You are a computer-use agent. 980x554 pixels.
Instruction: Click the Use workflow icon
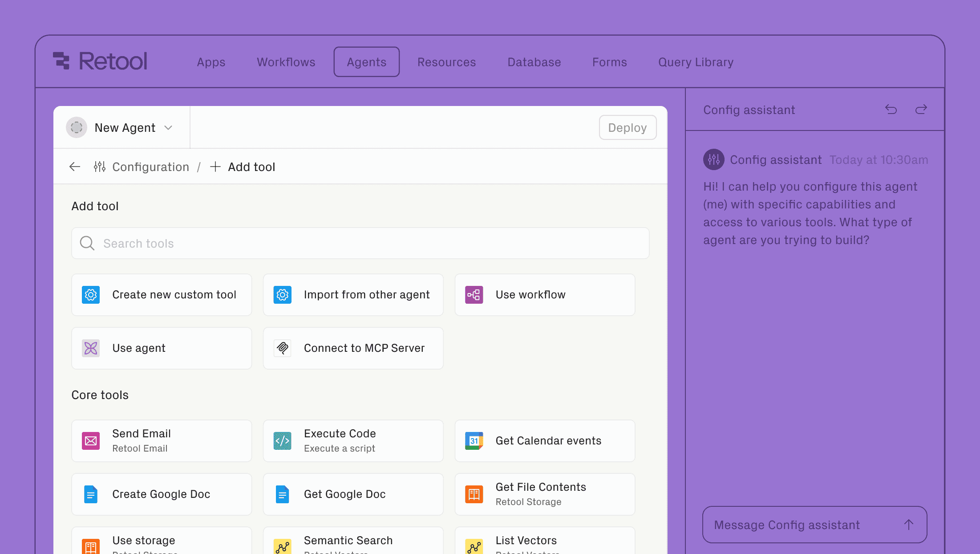(x=474, y=294)
